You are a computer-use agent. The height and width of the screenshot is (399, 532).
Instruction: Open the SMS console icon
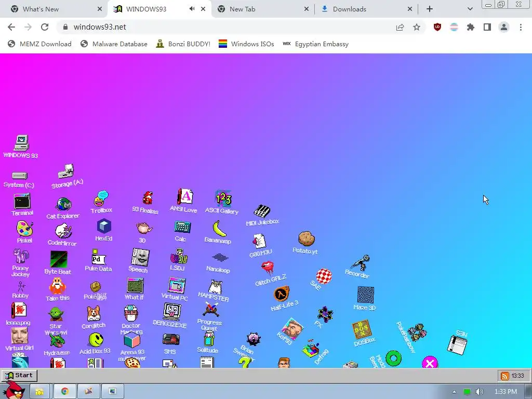click(x=171, y=340)
